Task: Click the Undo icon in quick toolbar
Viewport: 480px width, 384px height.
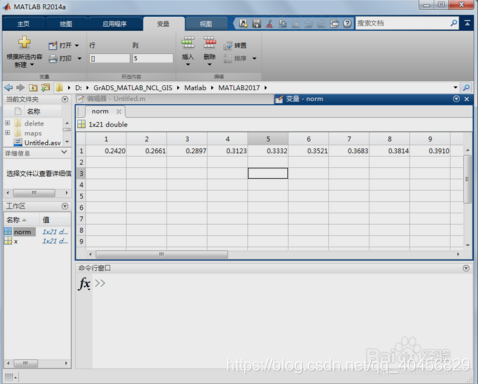Action: tap(309, 23)
